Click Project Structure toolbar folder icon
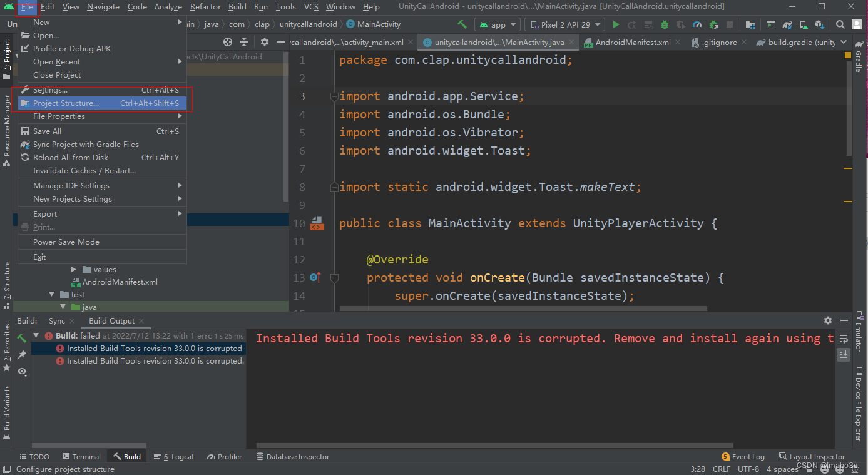This screenshot has width=868, height=475. [x=750, y=24]
